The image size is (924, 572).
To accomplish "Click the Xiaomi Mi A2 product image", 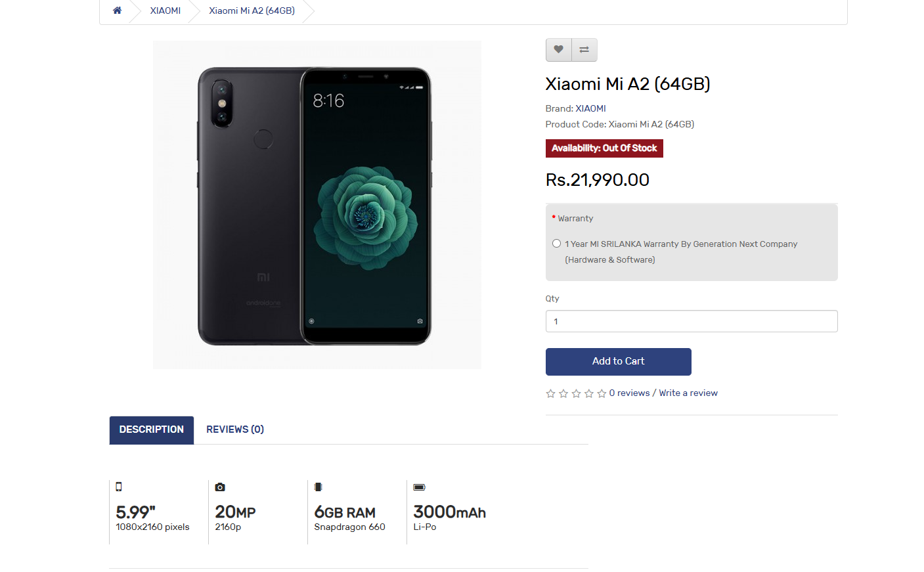I will [x=317, y=205].
